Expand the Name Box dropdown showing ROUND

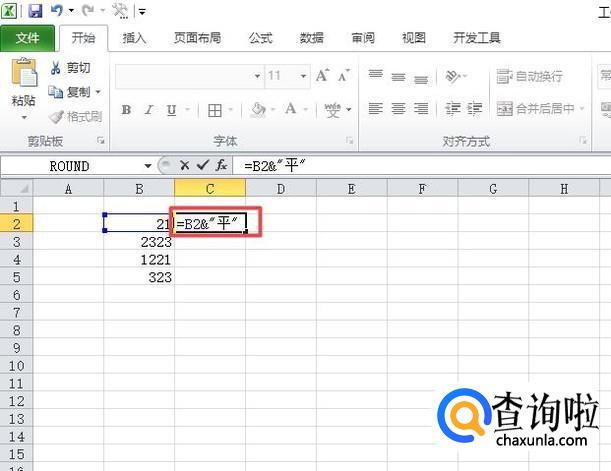pyautogui.click(x=148, y=166)
